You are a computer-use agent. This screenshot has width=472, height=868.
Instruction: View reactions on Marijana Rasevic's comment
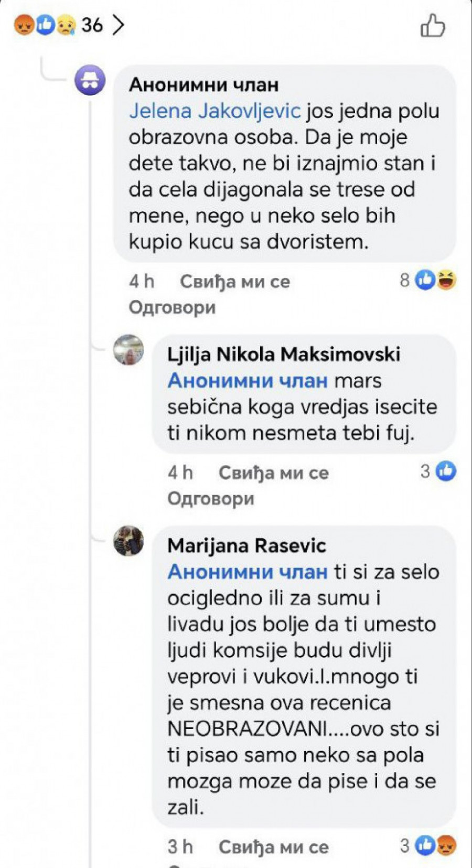(428, 845)
